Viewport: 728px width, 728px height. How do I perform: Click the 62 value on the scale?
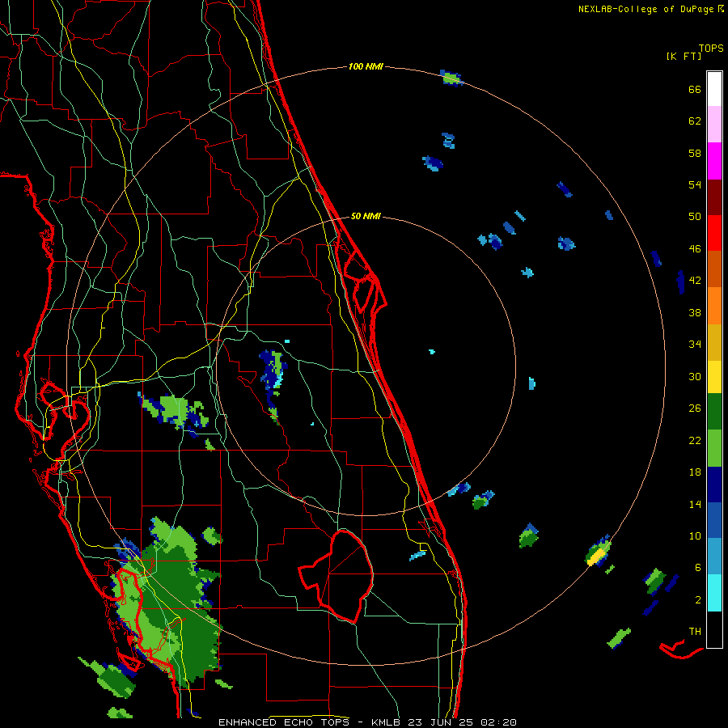point(695,121)
